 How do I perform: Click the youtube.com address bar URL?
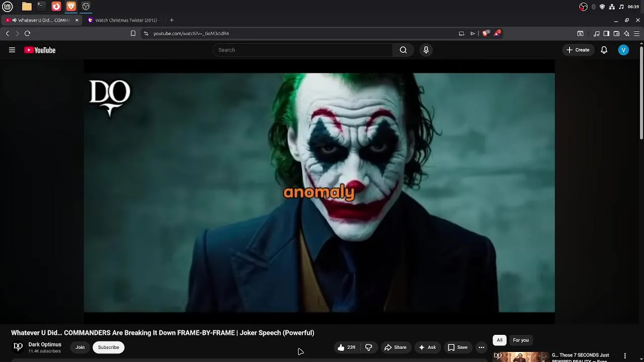tap(191, 34)
